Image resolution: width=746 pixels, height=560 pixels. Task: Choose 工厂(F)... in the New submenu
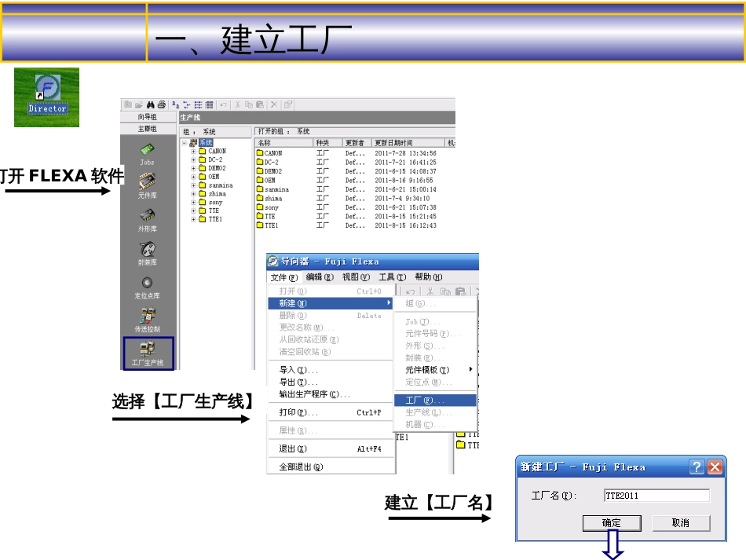[435, 400]
